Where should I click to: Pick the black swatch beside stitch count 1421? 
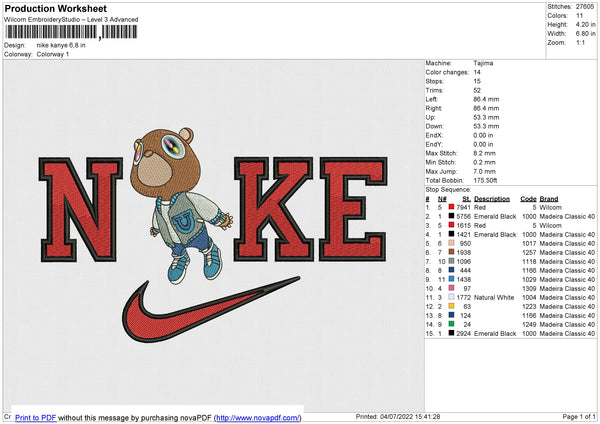click(x=452, y=235)
